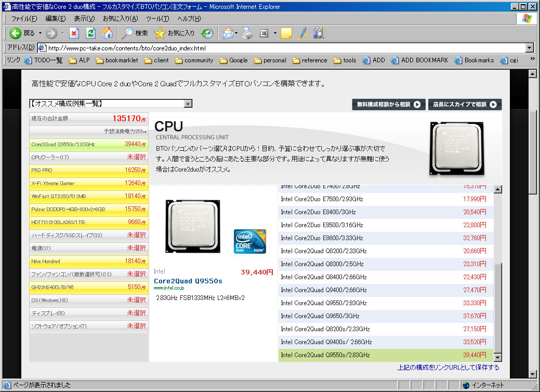Open the ファイル(F) menu

24,19
